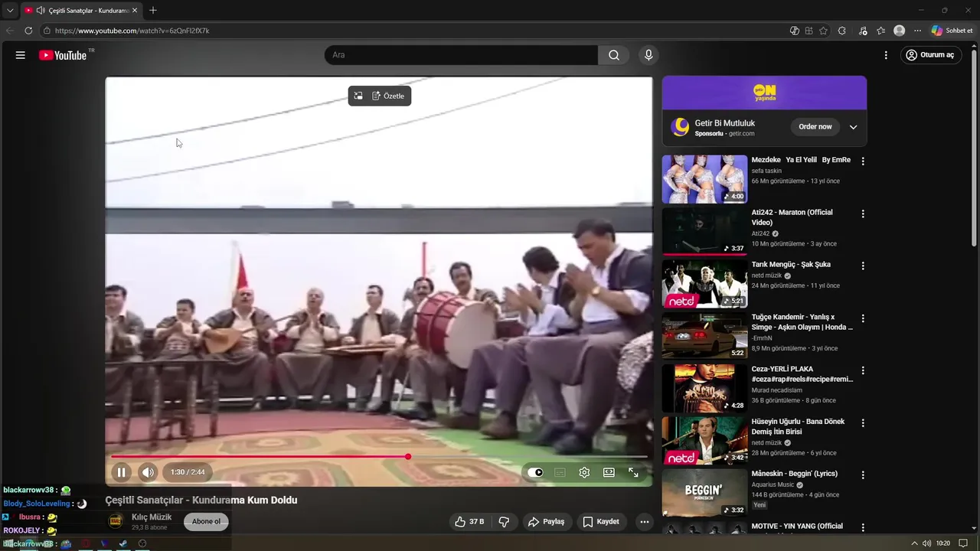The width and height of the screenshot is (980, 551).
Task: Open browser favorites list icon
Action: click(x=880, y=31)
